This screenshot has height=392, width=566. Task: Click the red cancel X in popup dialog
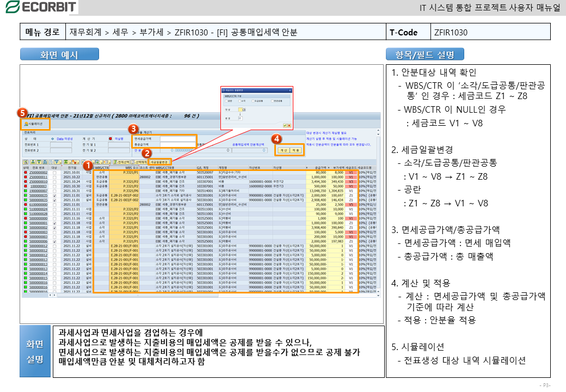[289, 125]
